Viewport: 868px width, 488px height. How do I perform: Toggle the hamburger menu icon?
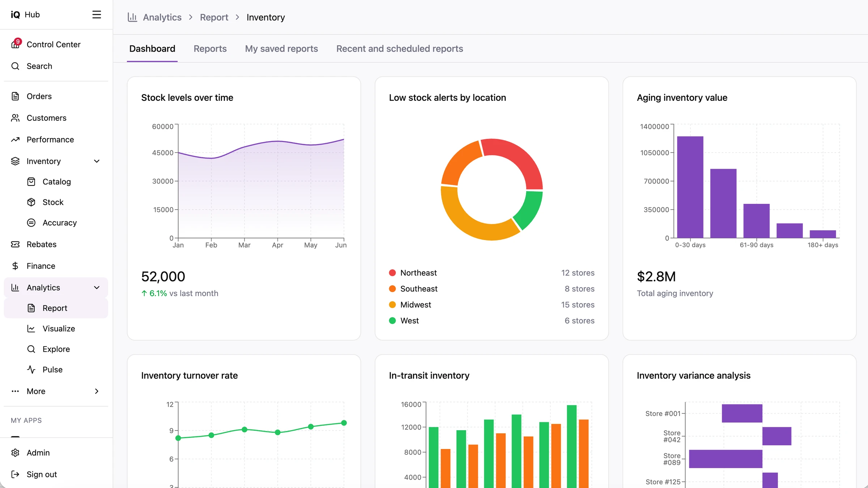click(x=97, y=14)
